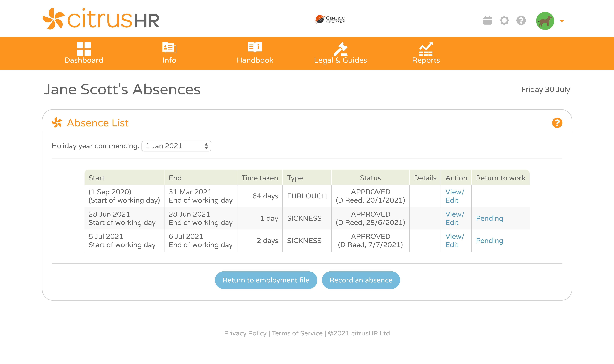Click the dog profile avatar
Screen dimensions: 614x364
545,21
